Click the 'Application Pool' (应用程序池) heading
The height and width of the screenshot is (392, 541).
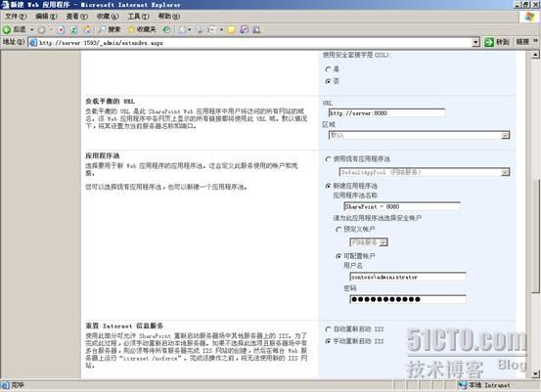[x=103, y=155]
